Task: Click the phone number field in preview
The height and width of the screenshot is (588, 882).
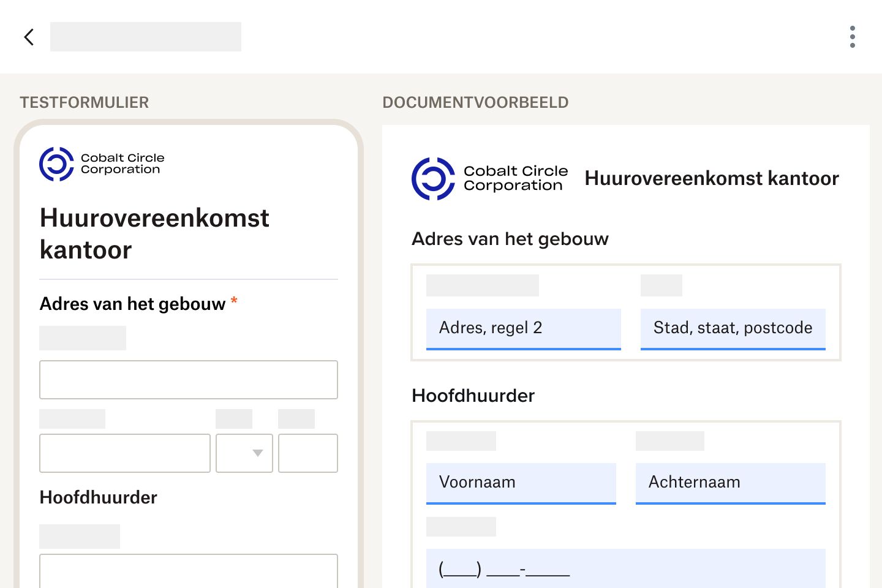Action: click(626, 569)
